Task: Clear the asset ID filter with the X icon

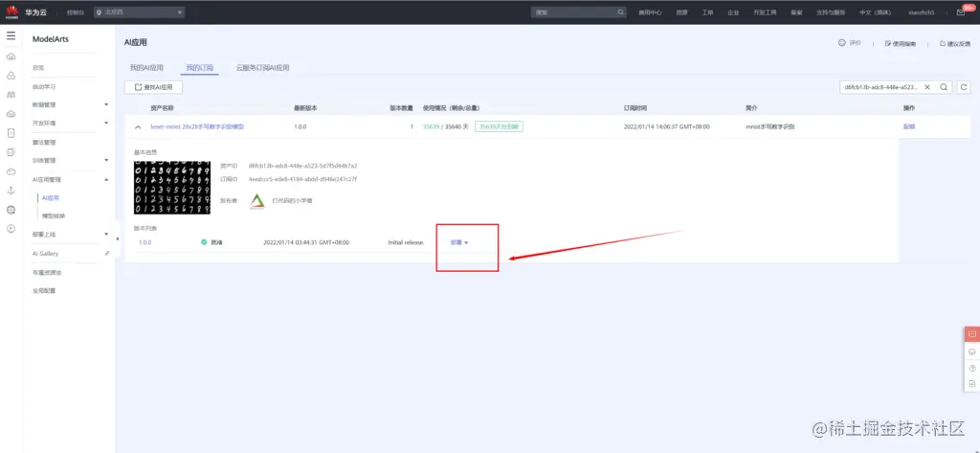Action: click(927, 87)
